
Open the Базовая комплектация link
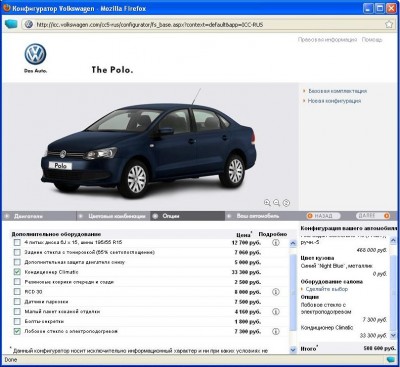tap(337, 91)
